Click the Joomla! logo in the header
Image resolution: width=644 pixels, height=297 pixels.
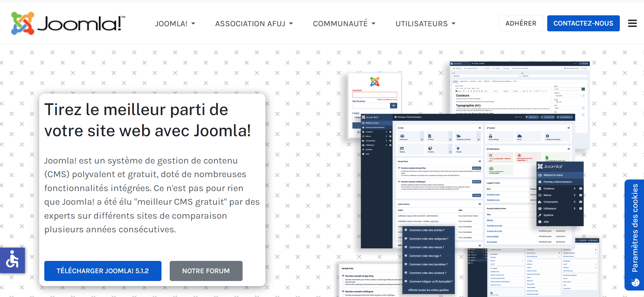point(68,23)
